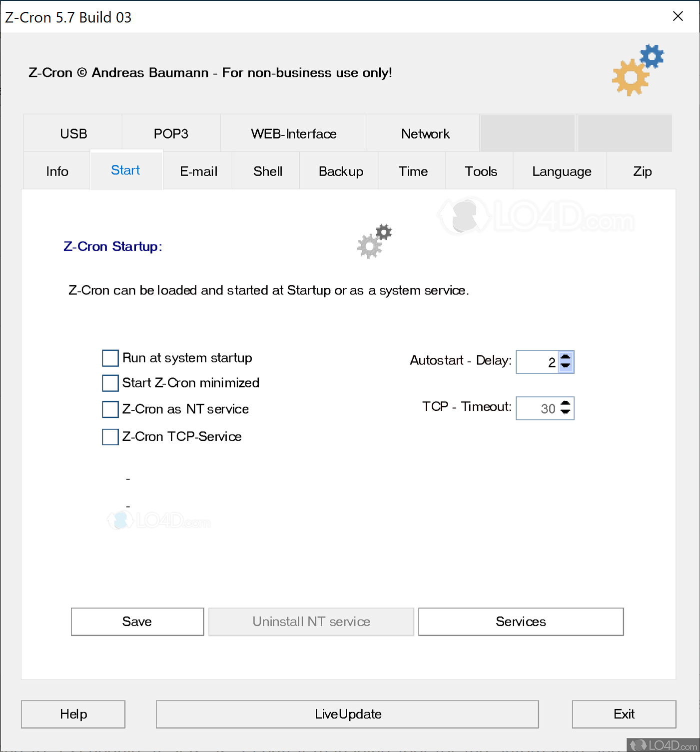The width and height of the screenshot is (700, 752).
Task: Click the Exit button
Action: (x=624, y=714)
